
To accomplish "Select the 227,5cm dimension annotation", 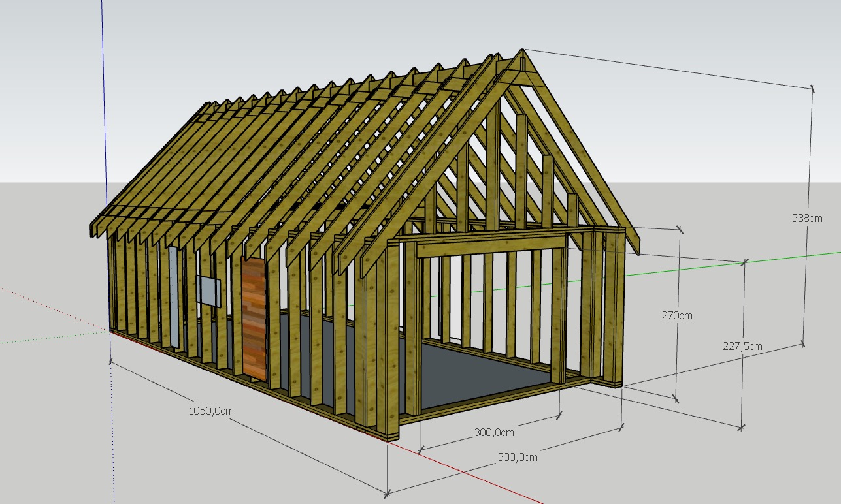I will coord(743,346).
